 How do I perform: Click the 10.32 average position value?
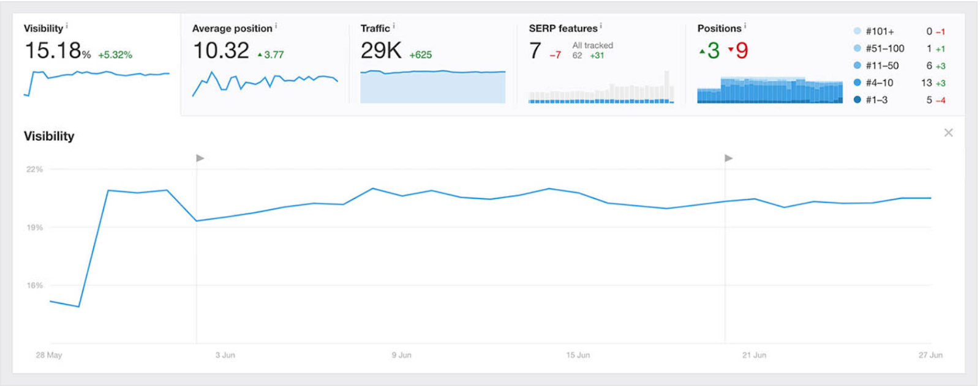(x=221, y=50)
